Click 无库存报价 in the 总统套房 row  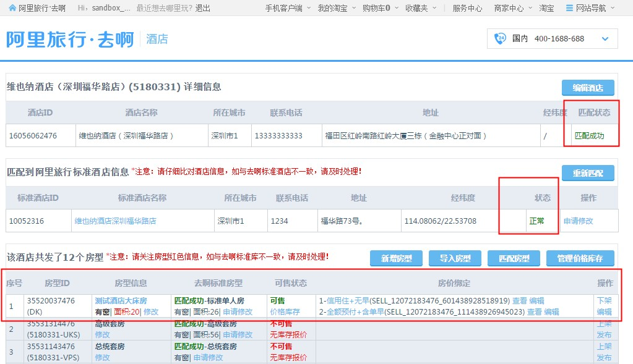click(x=288, y=358)
